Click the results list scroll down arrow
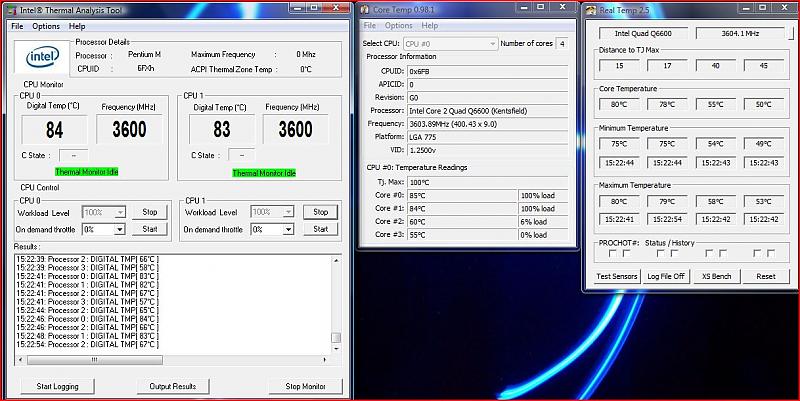The image size is (800, 401). tap(336, 349)
